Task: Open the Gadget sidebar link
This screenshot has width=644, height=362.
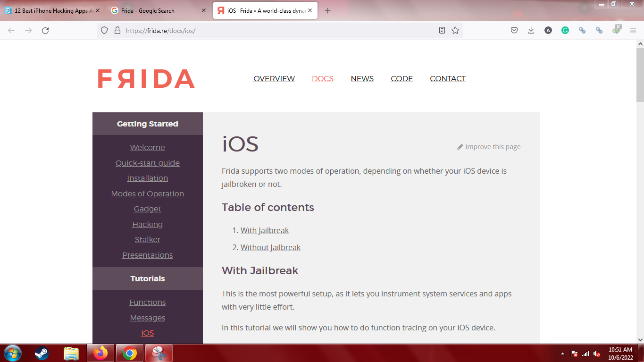Action: pyautogui.click(x=148, y=209)
